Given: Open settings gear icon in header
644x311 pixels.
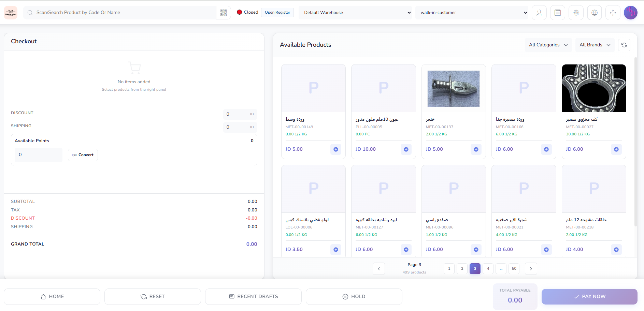Looking at the screenshot, I should 576,13.
